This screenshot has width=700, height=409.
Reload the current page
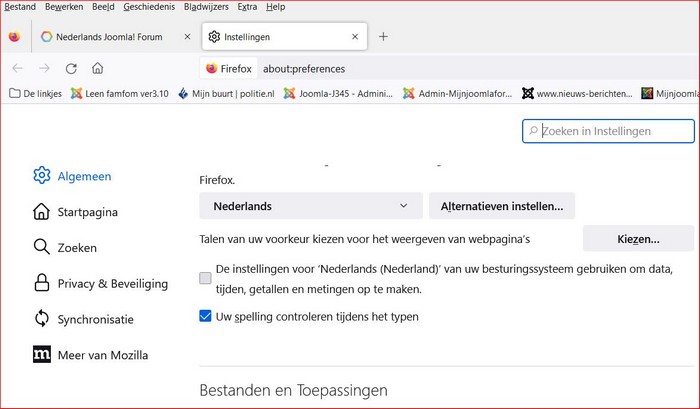click(71, 68)
